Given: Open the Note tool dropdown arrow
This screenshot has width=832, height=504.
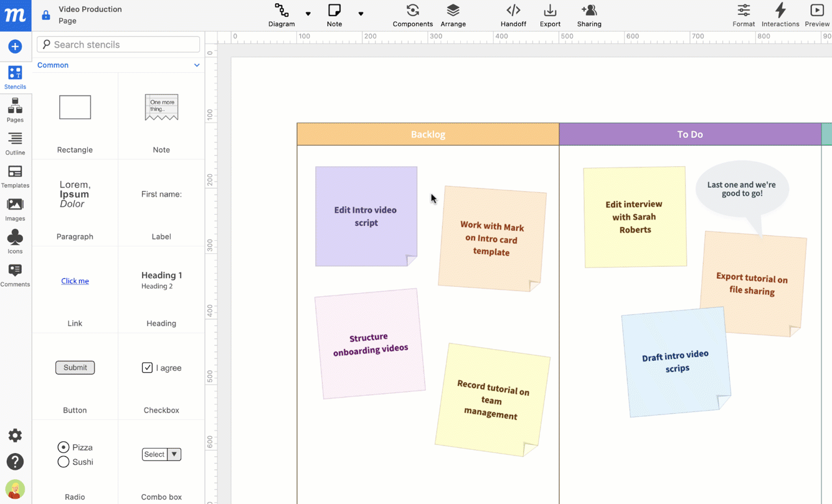Looking at the screenshot, I should tap(361, 15).
